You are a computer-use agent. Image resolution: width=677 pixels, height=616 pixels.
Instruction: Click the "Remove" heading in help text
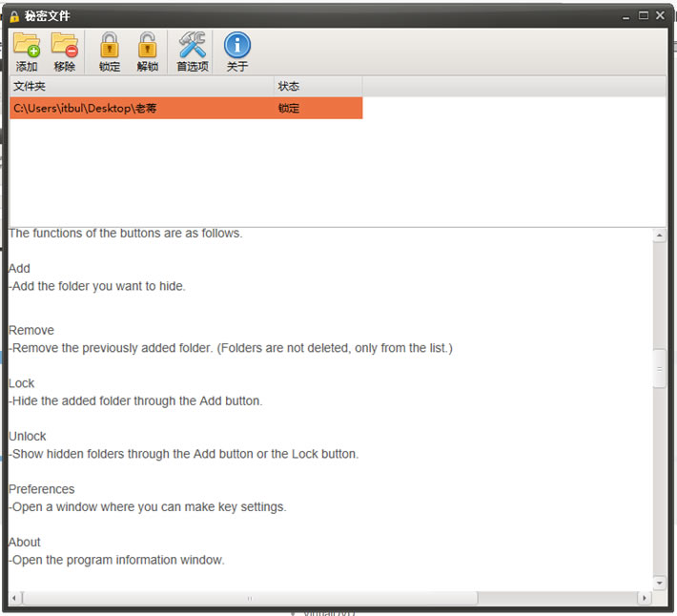(31, 330)
